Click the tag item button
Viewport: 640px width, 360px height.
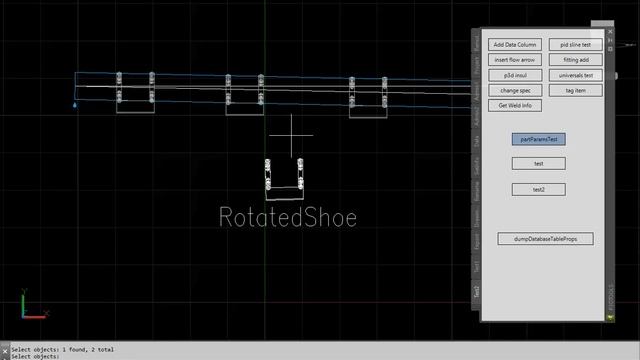[x=576, y=90]
